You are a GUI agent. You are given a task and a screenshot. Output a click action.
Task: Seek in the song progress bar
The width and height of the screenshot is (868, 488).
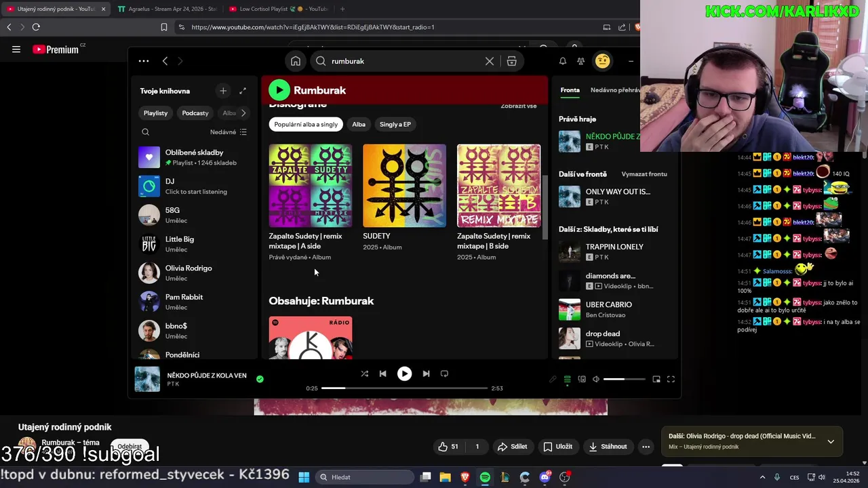(404, 388)
